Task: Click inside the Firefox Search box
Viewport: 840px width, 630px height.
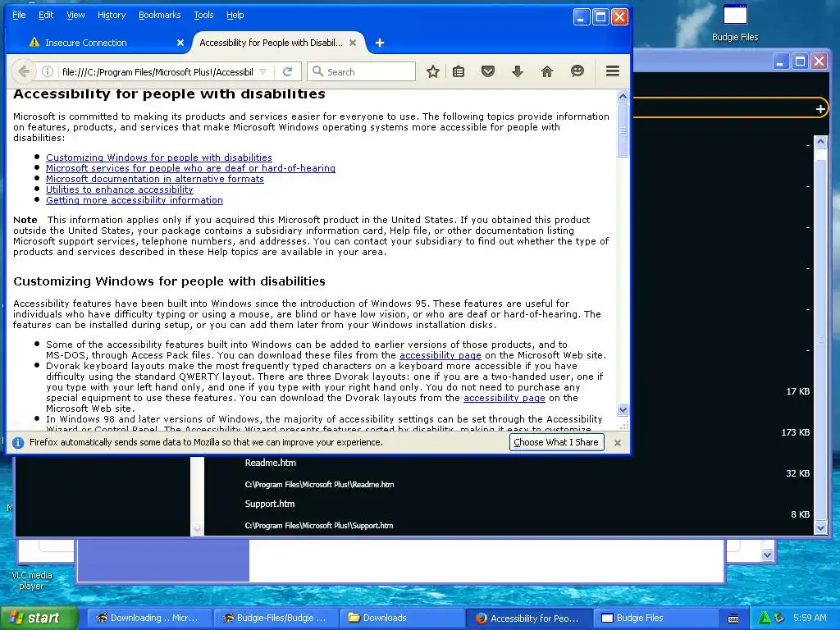Action: point(361,72)
